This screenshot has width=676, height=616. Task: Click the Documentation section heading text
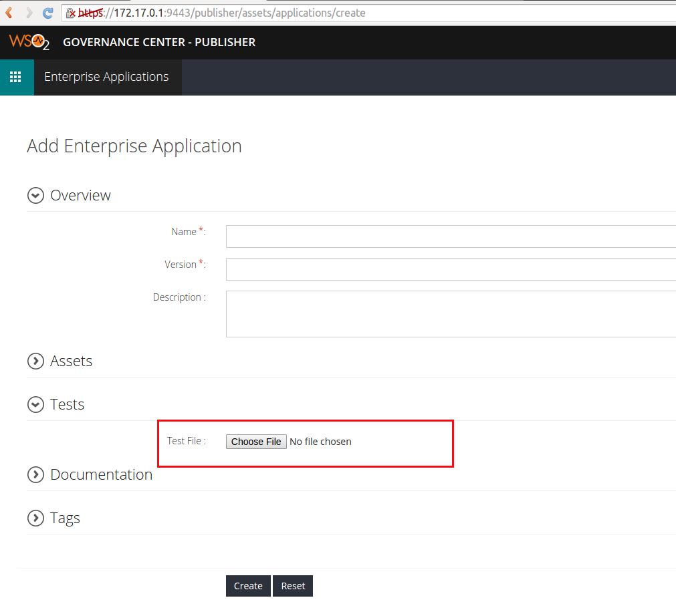coord(102,475)
